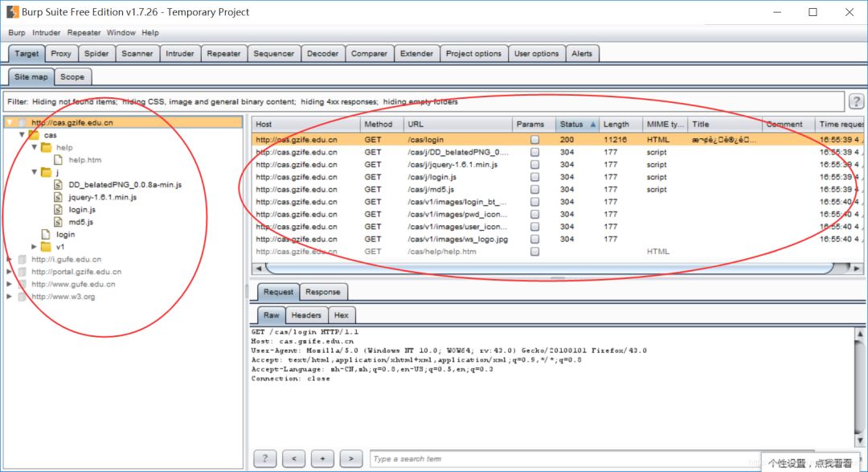Click the help question mark icon beside filter bar
The image size is (868, 472).
(x=858, y=101)
